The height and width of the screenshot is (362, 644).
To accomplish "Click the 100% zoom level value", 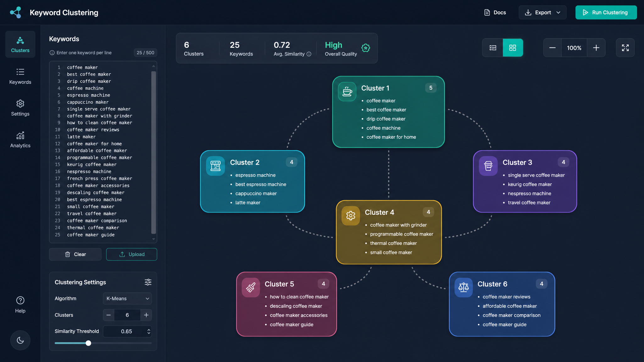I will 574,48.
